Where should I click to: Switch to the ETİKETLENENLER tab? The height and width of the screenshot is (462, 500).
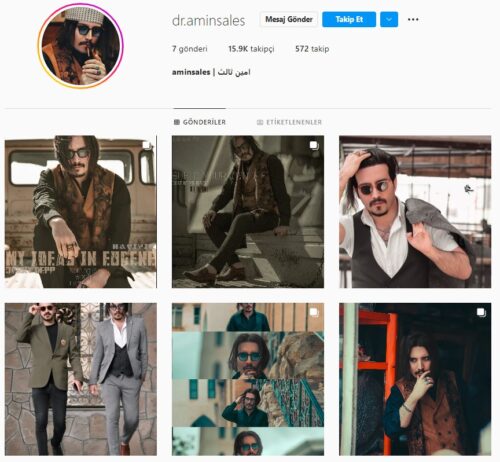click(289, 122)
